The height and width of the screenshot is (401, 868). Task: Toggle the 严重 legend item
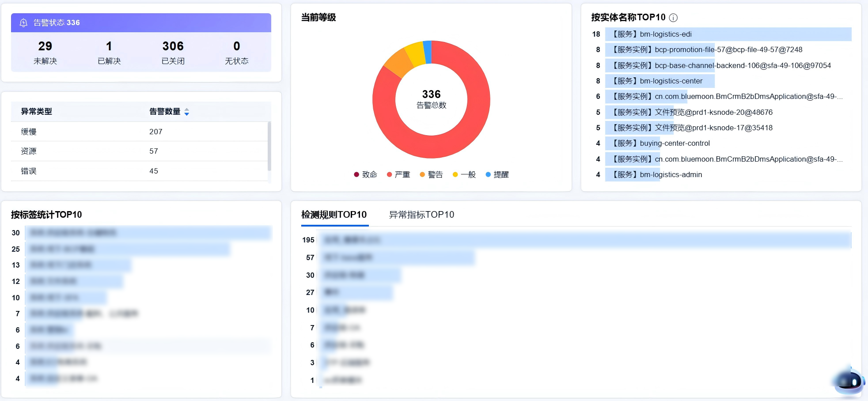(x=398, y=174)
